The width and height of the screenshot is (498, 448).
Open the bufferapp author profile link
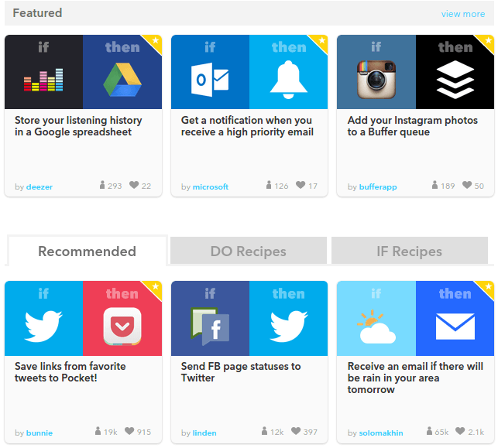(378, 187)
